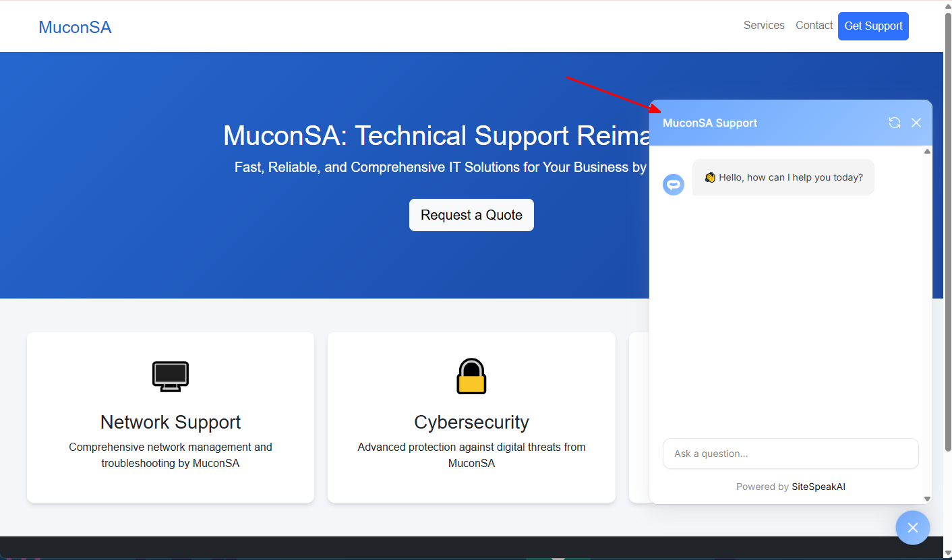This screenshot has width=952, height=560.
Task: Click the Cybersecurity description text
Action: pos(471,455)
